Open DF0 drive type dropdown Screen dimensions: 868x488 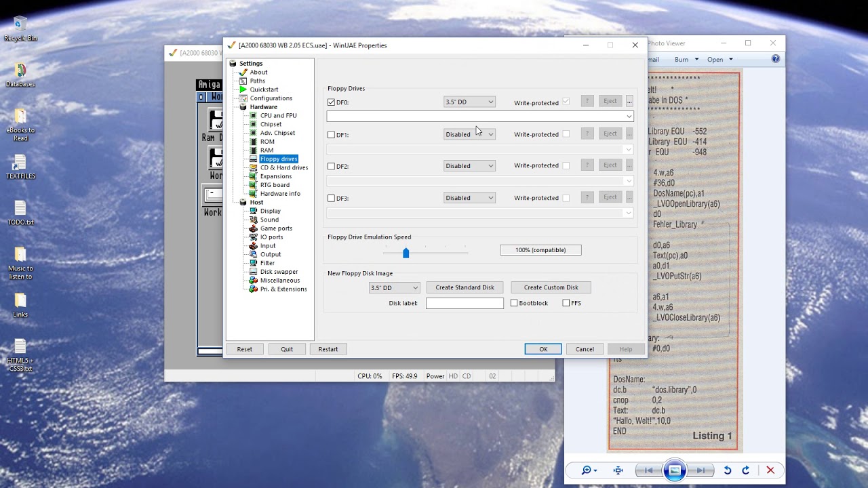pos(469,102)
